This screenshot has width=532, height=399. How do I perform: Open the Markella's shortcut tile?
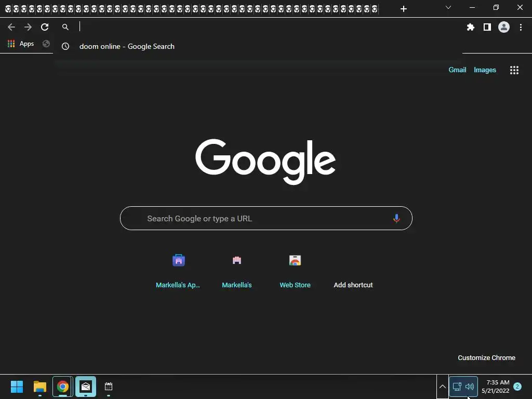(x=237, y=270)
